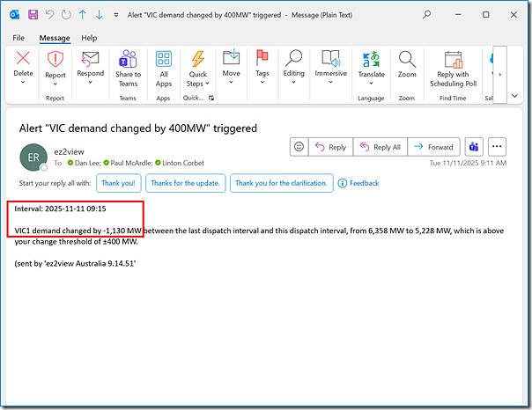Click the Zoom magnifier icon
Screen dimensions: 532x410
point(407,59)
